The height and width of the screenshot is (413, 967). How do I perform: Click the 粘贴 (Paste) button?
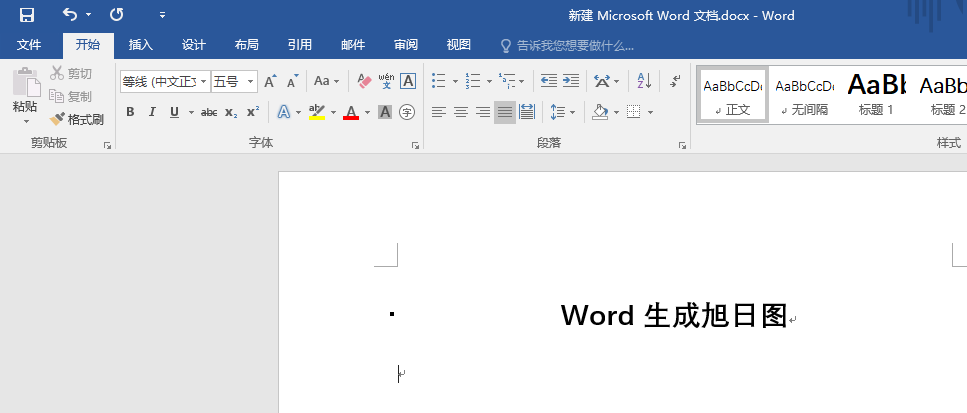[25, 95]
